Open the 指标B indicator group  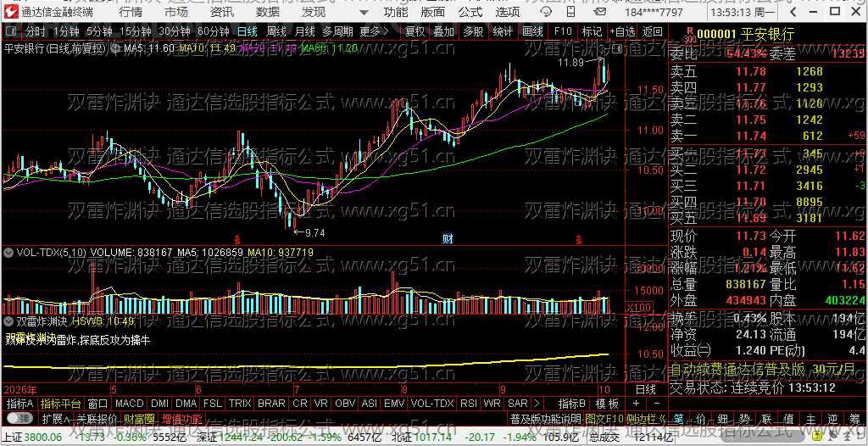tap(572, 403)
